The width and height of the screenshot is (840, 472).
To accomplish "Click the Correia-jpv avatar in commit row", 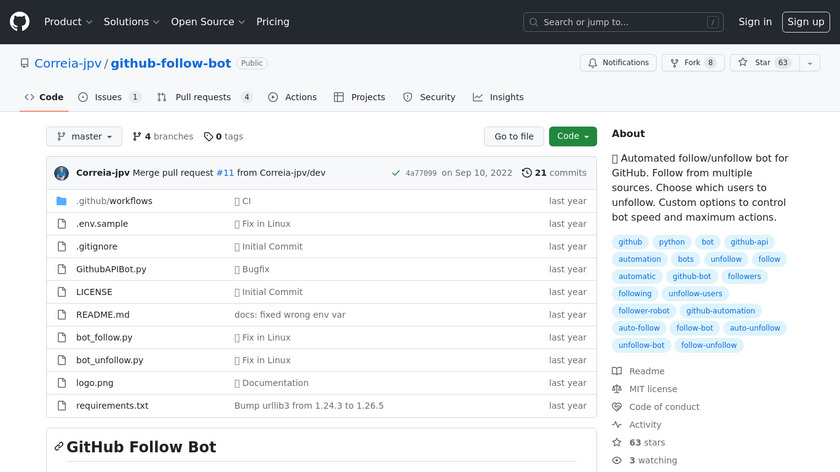I will pyautogui.click(x=61, y=173).
